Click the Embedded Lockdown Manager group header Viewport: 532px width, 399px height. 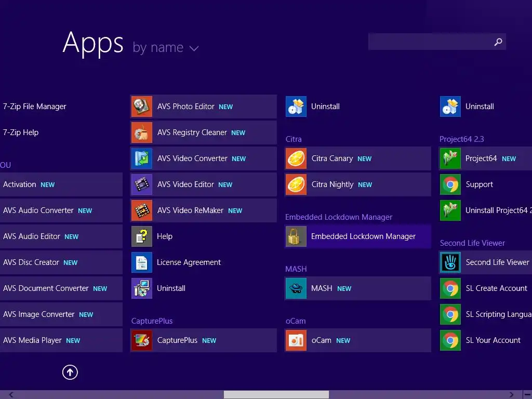pyautogui.click(x=339, y=217)
